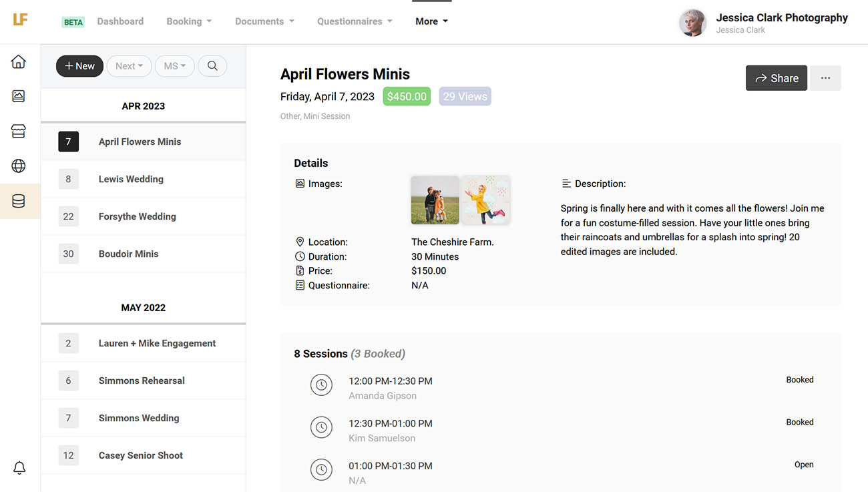This screenshot has width=868, height=492.
Task: Open the Documents menu
Action: click(260, 21)
